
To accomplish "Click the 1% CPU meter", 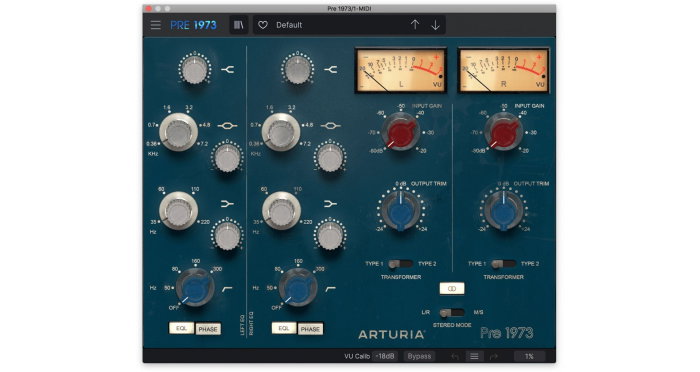I will pyautogui.click(x=529, y=356).
